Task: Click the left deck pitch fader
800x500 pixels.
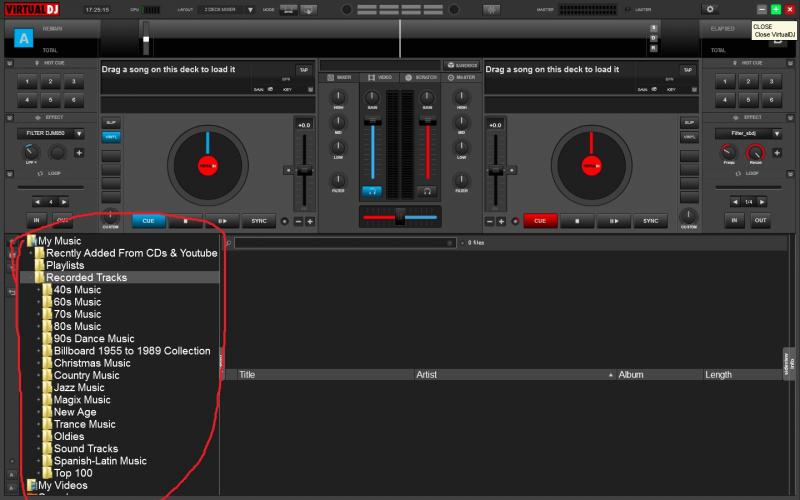Action: [x=304, y=171]
